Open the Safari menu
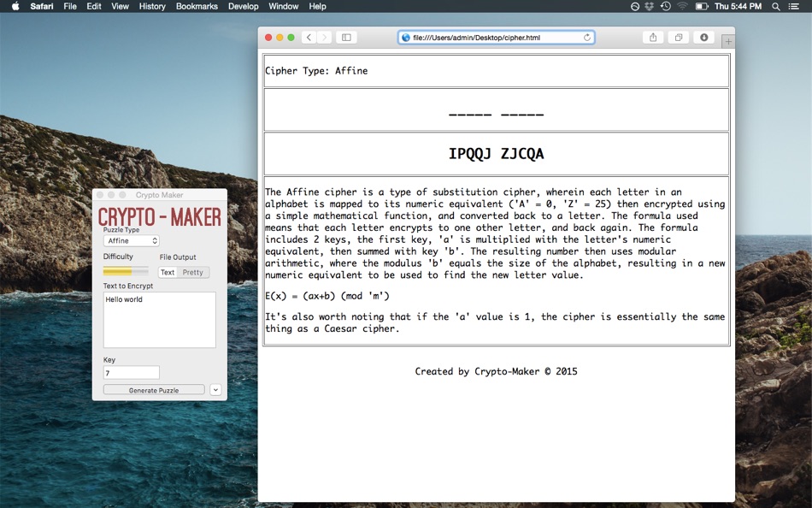Image resolution: width=812 pixels, height=508 pixels. (x=41, y=6)
